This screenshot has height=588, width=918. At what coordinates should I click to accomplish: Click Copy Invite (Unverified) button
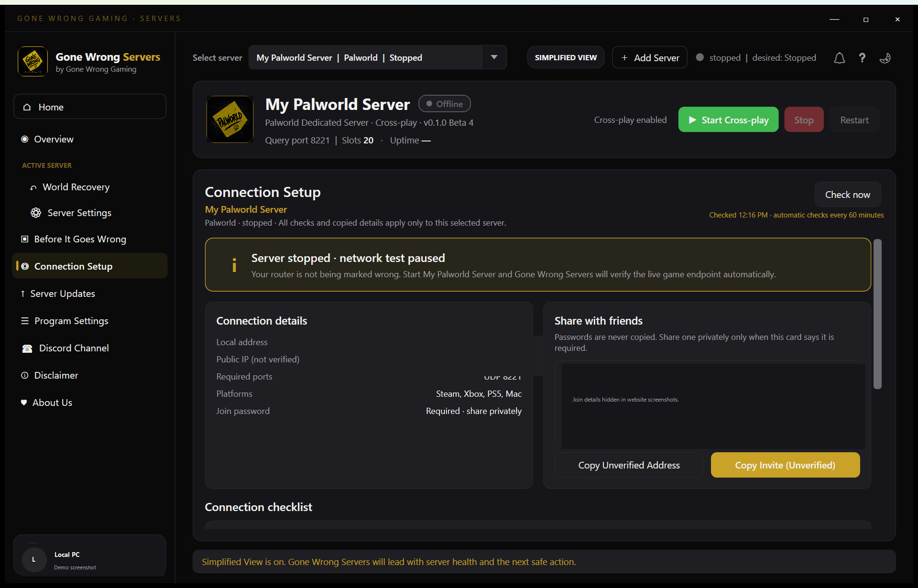coord(785,465)
